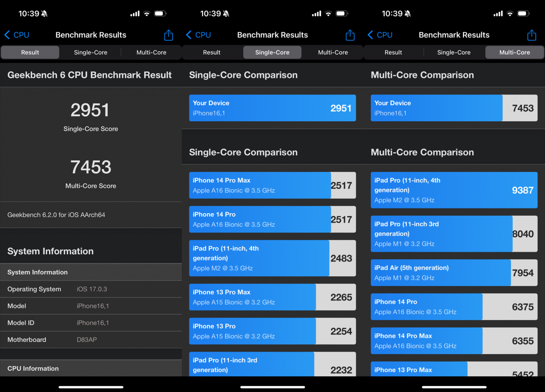545x392 pixels.
Task: Tap the share icon on the Multi-Core comparison screen
Action: pos(531,35)
